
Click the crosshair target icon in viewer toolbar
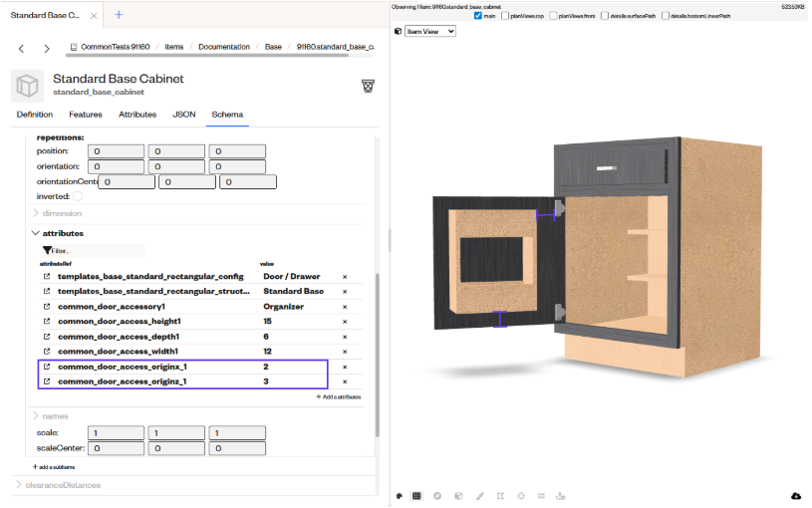[521, 496]
